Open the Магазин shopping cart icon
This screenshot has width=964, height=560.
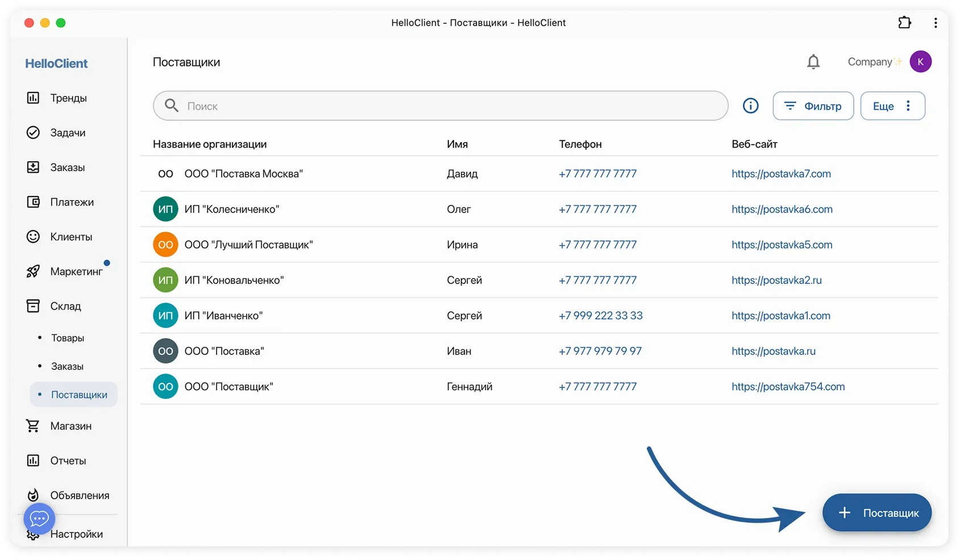(33, 425)
